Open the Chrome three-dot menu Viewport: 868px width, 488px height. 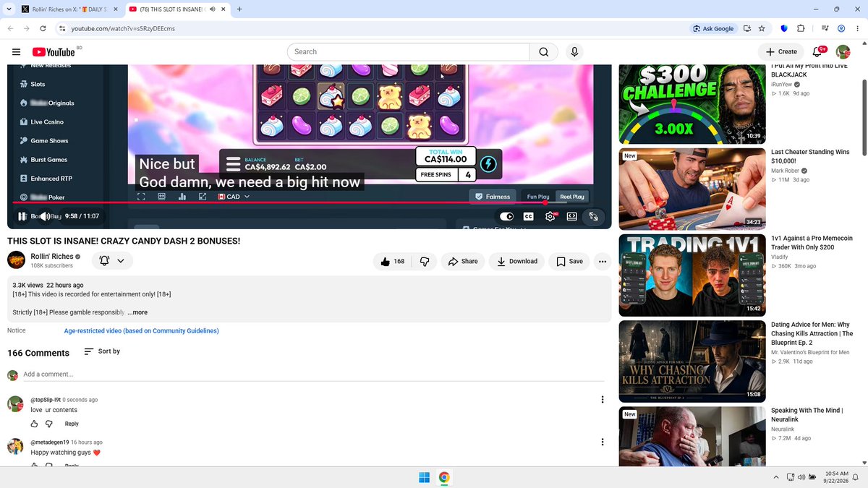click(857, 28)
